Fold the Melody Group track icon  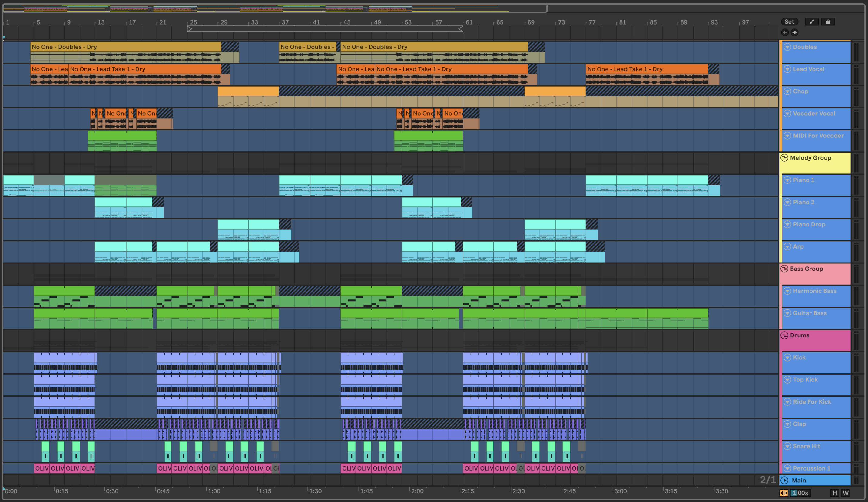point(784,158)
